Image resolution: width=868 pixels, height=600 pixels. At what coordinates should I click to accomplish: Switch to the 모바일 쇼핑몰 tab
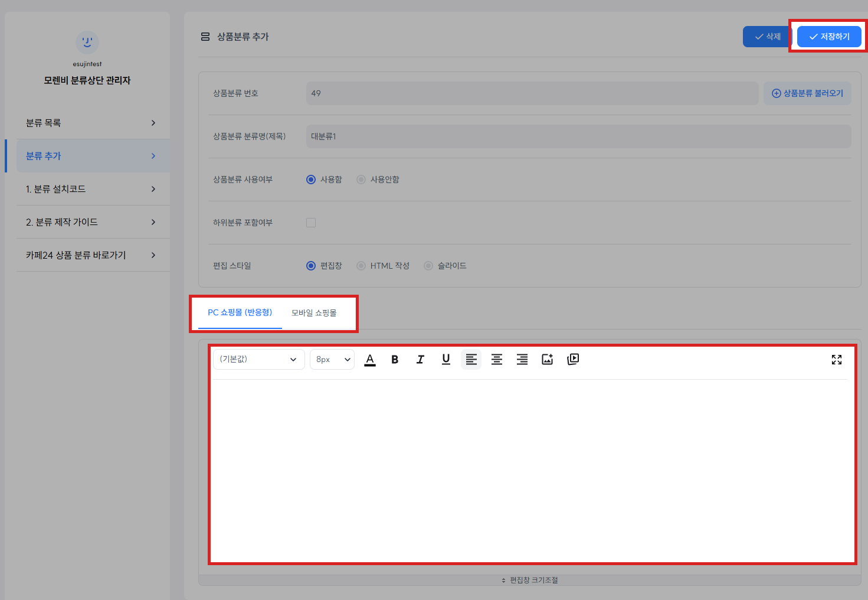point(314,313)
